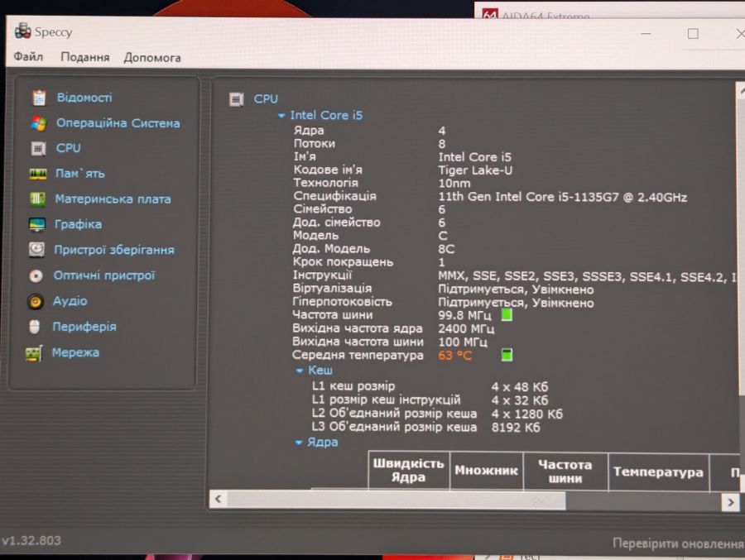Click the Крок покращень row label
This screenshot has width=745, height=560.
tap(343, 261)
